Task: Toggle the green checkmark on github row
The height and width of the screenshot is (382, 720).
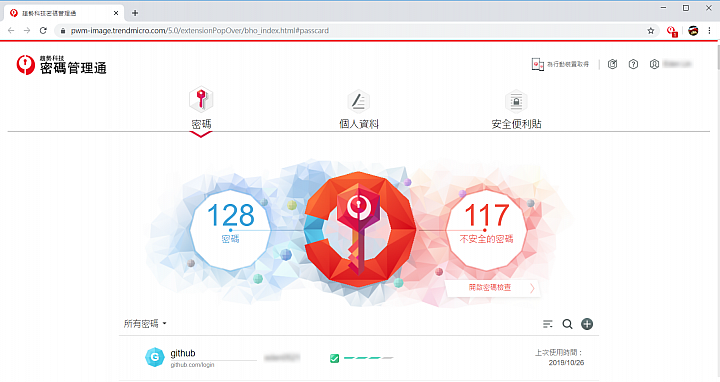Action: (334, 358)
